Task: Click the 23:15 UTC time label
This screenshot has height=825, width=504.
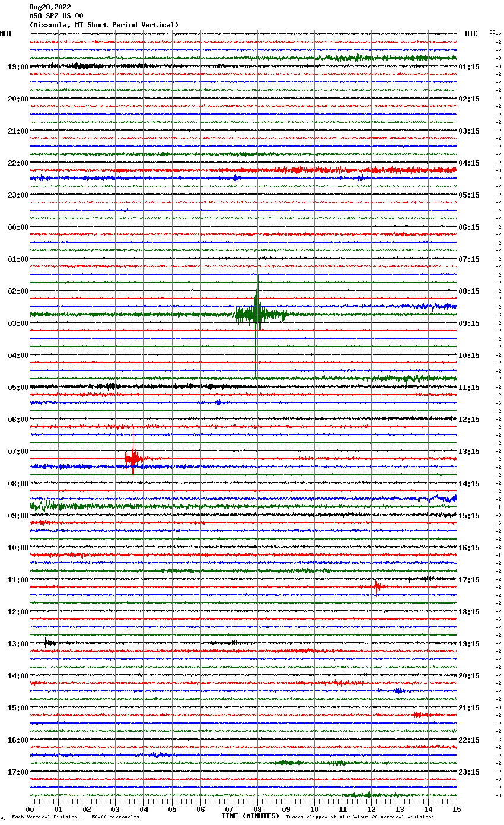Action: pos(469,772)
